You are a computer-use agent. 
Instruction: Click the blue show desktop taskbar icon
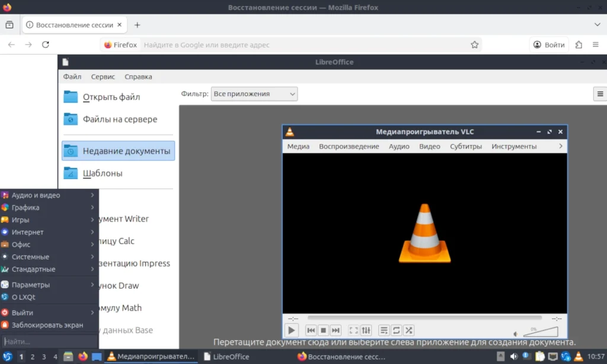(x=97, y=357)
